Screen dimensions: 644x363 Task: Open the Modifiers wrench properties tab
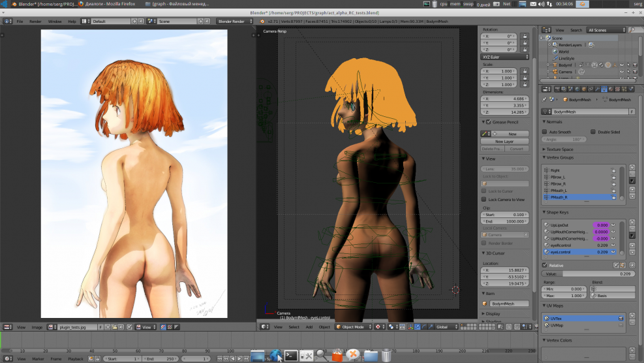point(597,89)
